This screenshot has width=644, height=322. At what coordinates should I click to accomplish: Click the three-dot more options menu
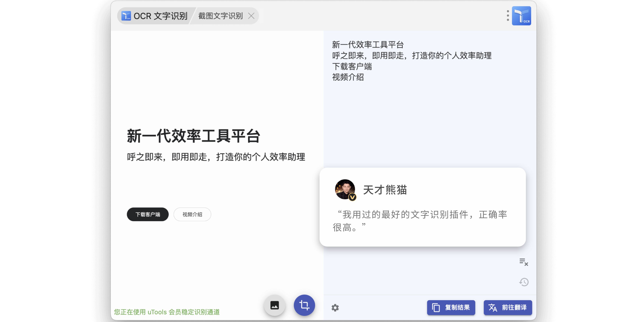[508, 16]
